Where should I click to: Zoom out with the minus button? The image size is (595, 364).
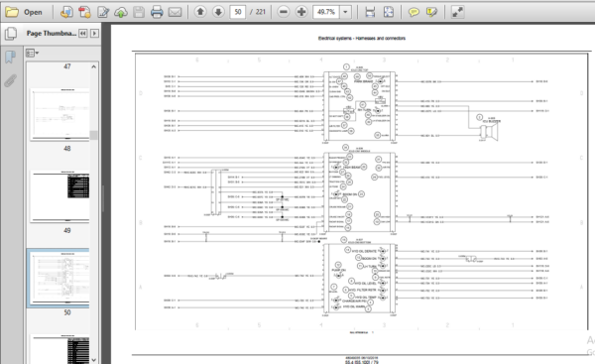[x=283, y=12]
